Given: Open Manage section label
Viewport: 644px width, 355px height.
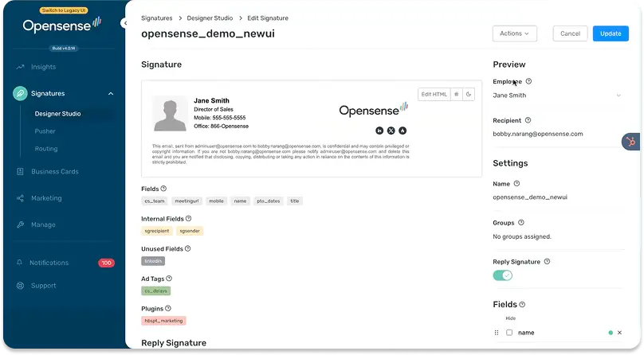Looking at the screenshot, I should pyautogui.click(x=43, y=224).
